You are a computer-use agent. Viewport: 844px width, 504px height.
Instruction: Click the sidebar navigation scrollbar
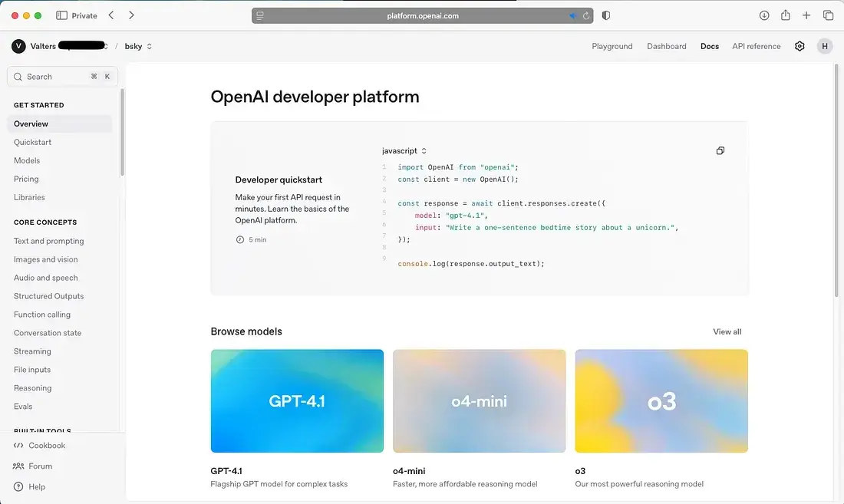122,132
